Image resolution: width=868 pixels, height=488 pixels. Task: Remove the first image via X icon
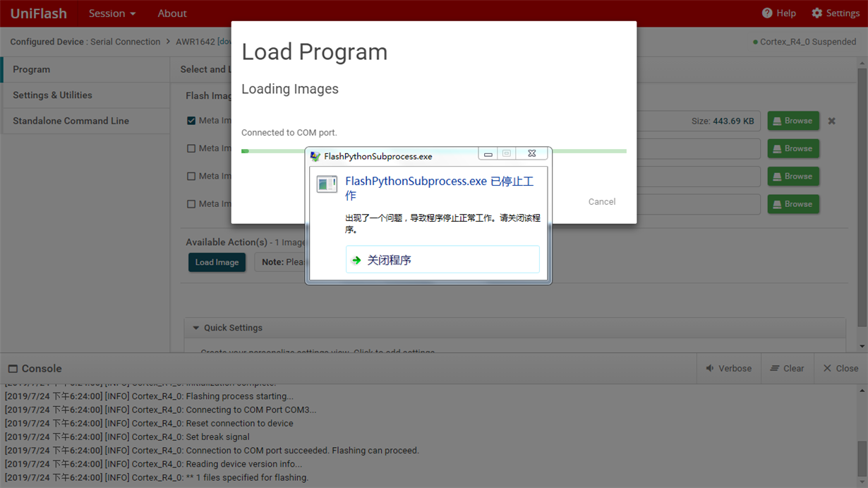[832, 121]
